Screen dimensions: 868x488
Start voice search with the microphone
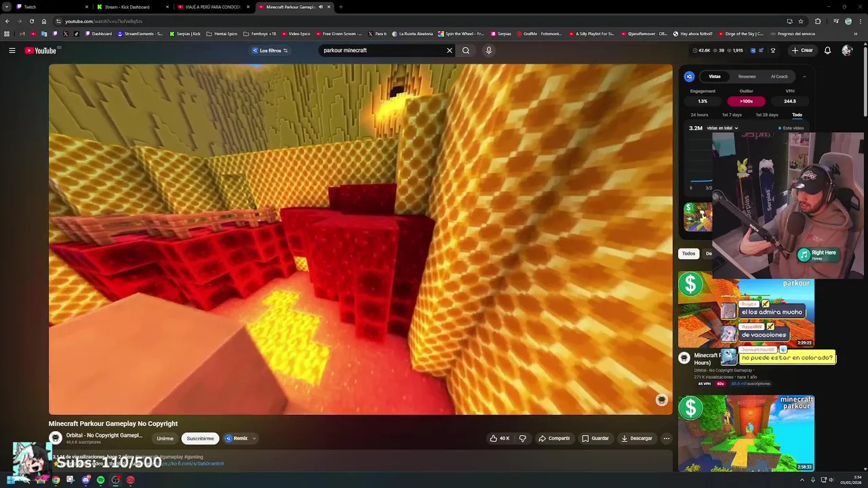click(x=488, y=50)
